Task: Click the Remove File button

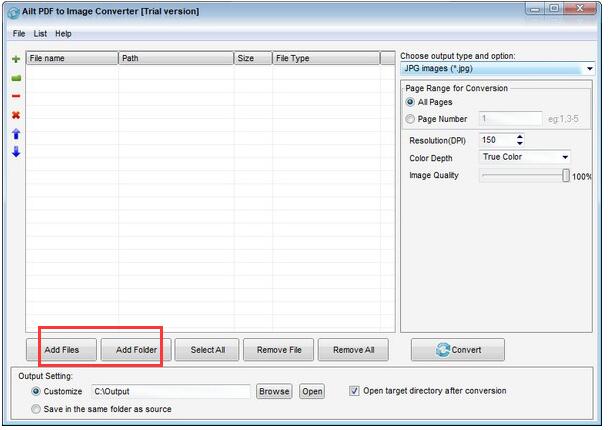Action: [278, 350]
